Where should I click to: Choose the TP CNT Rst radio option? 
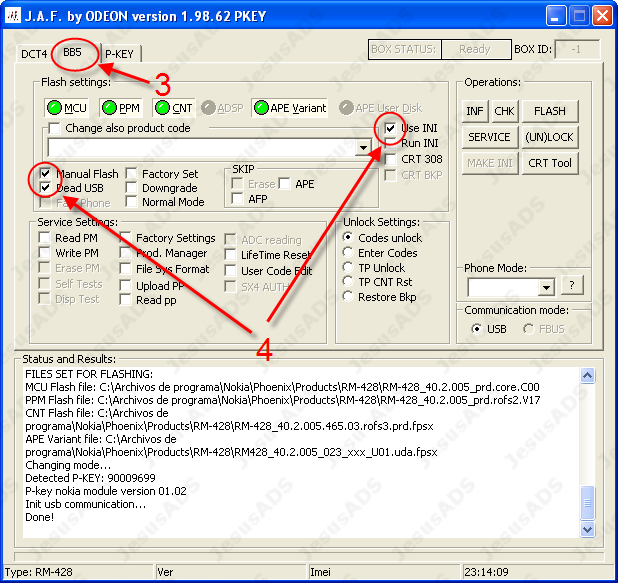[x=348, y=281]
